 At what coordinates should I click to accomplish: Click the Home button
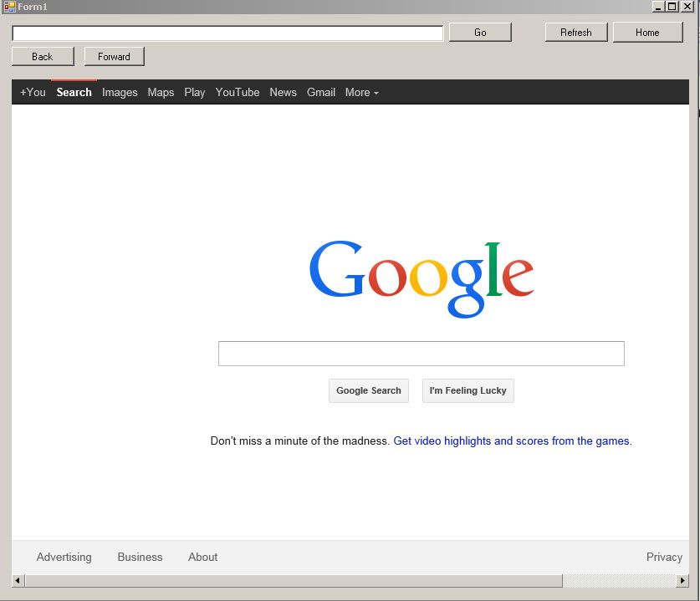[x=648, y=33]
